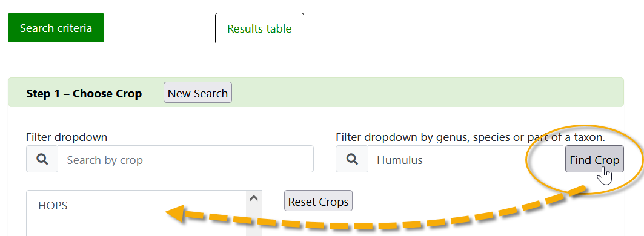Click magnifier icon beside Search by crop

pos(42,159)
